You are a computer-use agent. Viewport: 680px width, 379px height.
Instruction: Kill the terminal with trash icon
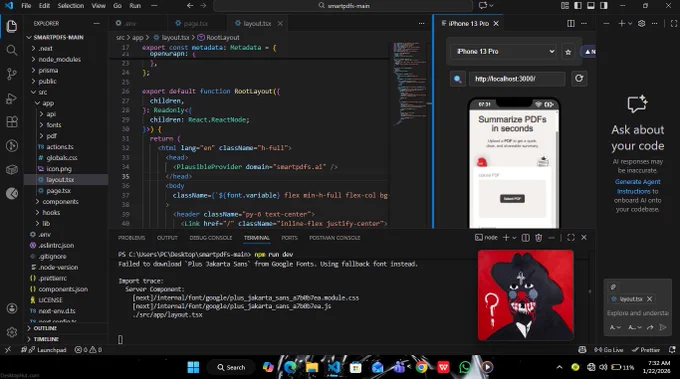point(539,238)
